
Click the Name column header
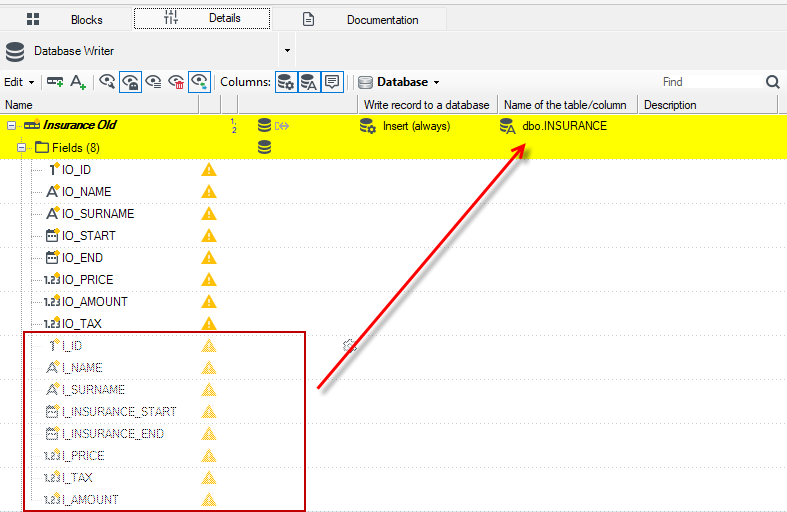(99, 105)
